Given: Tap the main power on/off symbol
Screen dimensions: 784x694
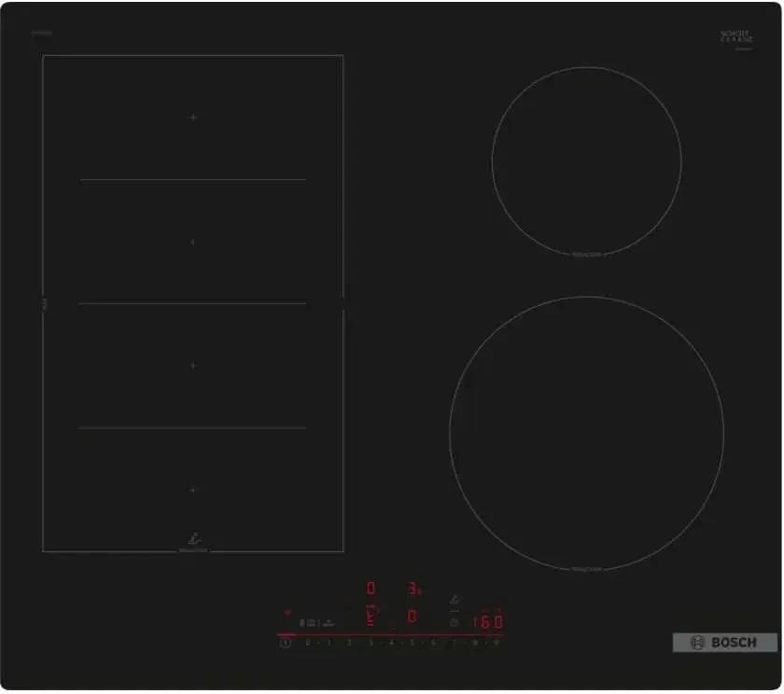Looking at the screenshot, I should (286, 643).
